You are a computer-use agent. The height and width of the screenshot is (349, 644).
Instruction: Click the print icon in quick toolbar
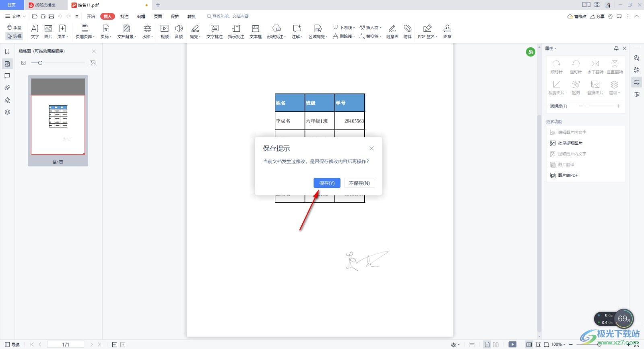point(52,17)
